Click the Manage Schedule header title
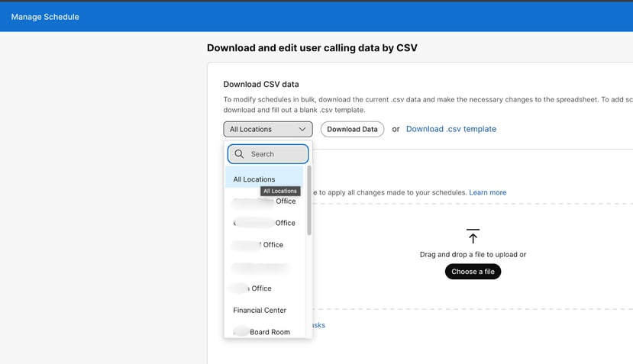This screenshot has width=633, height=364. click(x=45, y=17)
